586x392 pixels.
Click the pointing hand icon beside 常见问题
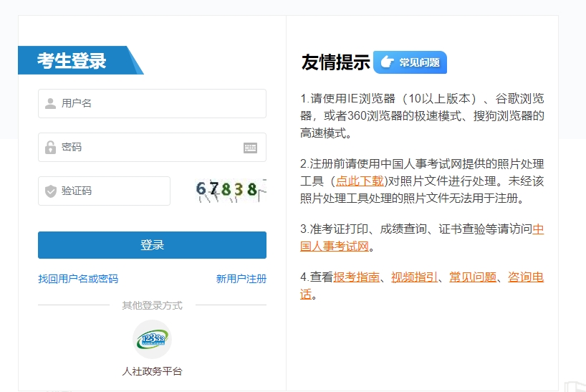coord(387,62)
